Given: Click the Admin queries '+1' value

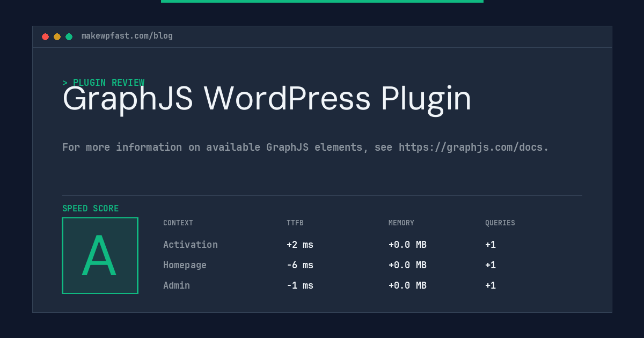Looking at the screenshot, I should 491,285.
